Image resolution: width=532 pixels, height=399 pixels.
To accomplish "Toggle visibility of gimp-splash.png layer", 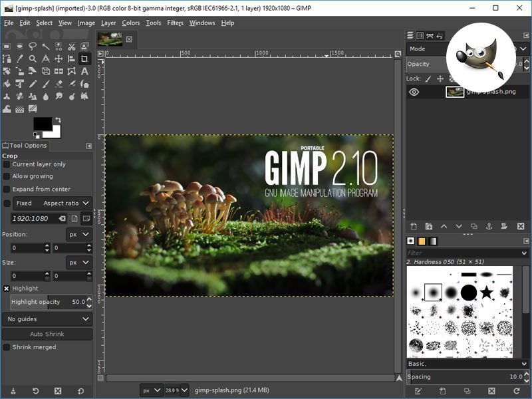I will [x=414, y=92].
